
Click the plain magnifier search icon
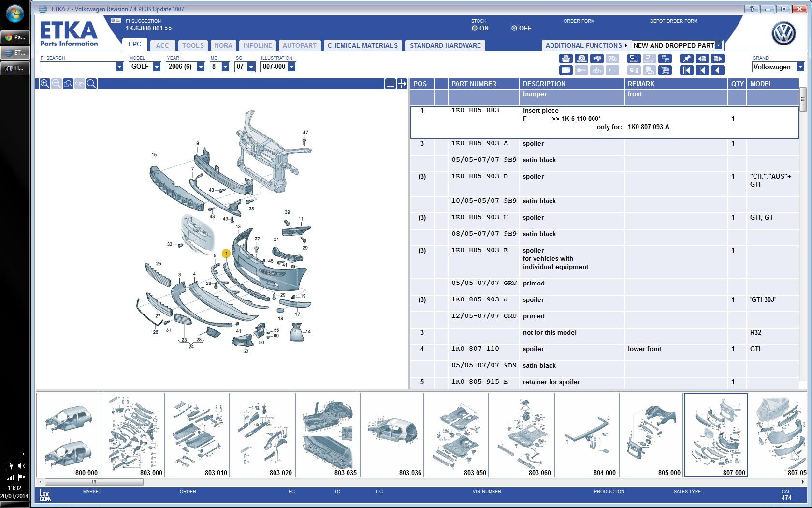pyautogui.click(x=91, y=84)
